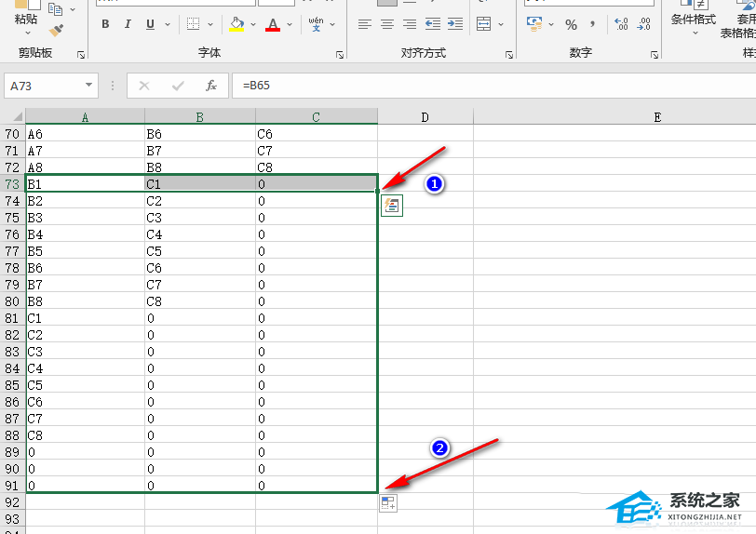The width and height of the screenshot is (756, 534).
Task: Copy selected cells icon
Action: [x=56, y=8]
